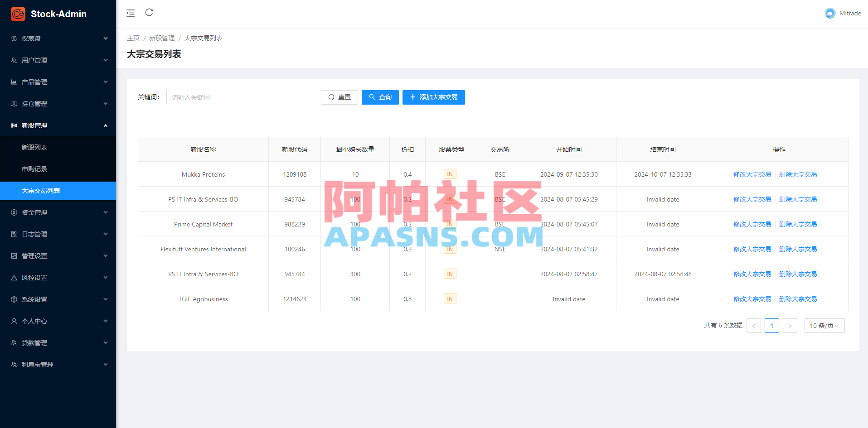Click the Mitrade user avatar
Screen dimensions: 868x428
830,13
